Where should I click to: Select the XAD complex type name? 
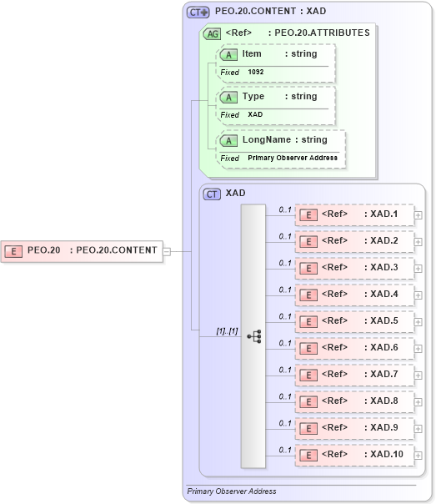(x=235, y=194)
